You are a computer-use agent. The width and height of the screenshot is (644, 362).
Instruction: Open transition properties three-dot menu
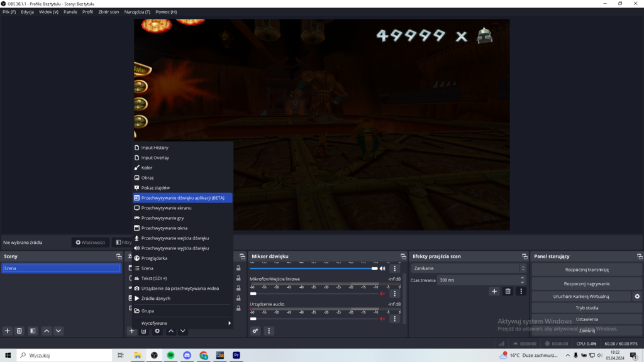(x=521, y=292)
